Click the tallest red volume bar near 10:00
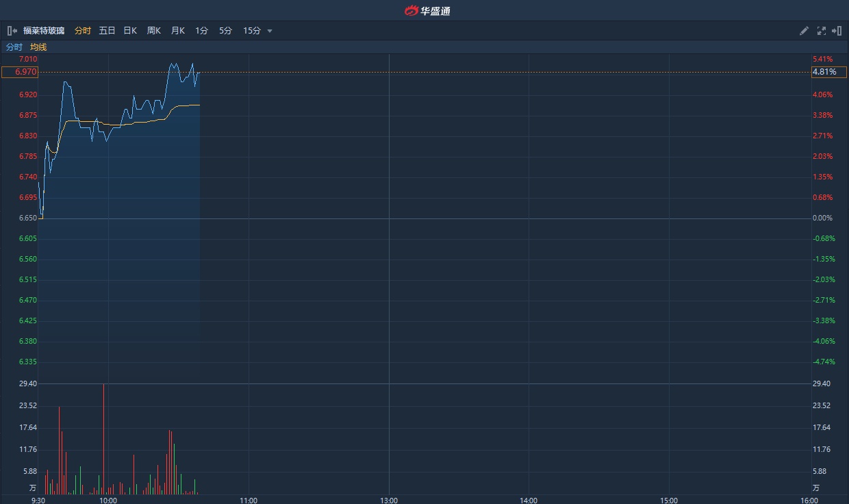Image resolution: width=849 pixels, height=504 pixels. (103, 438)
